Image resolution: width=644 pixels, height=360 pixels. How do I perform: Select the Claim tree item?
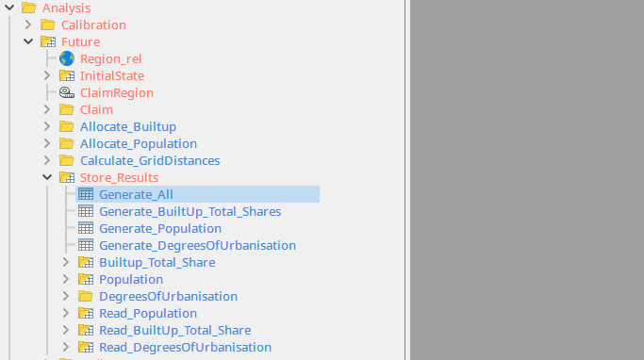click(96, 109)
